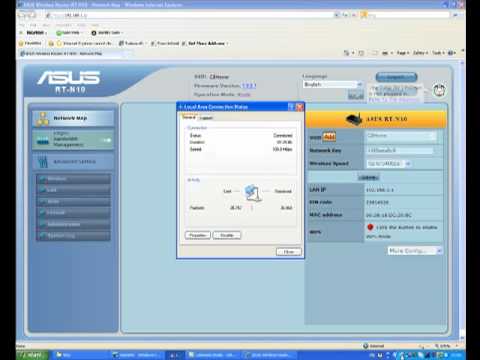Select the General tab in dialog
The height and width of the screenshot is (360, 480).
click(189, 117)
